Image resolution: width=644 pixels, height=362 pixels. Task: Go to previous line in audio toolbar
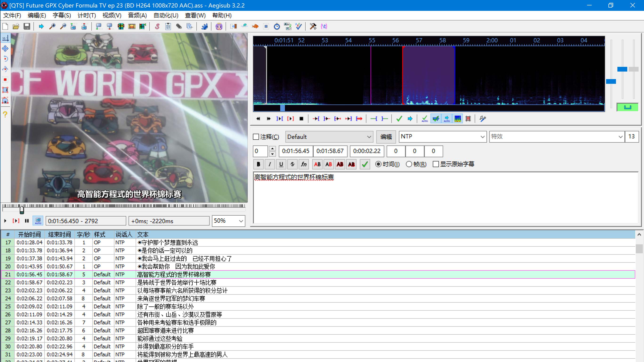[x=258, y=119]
